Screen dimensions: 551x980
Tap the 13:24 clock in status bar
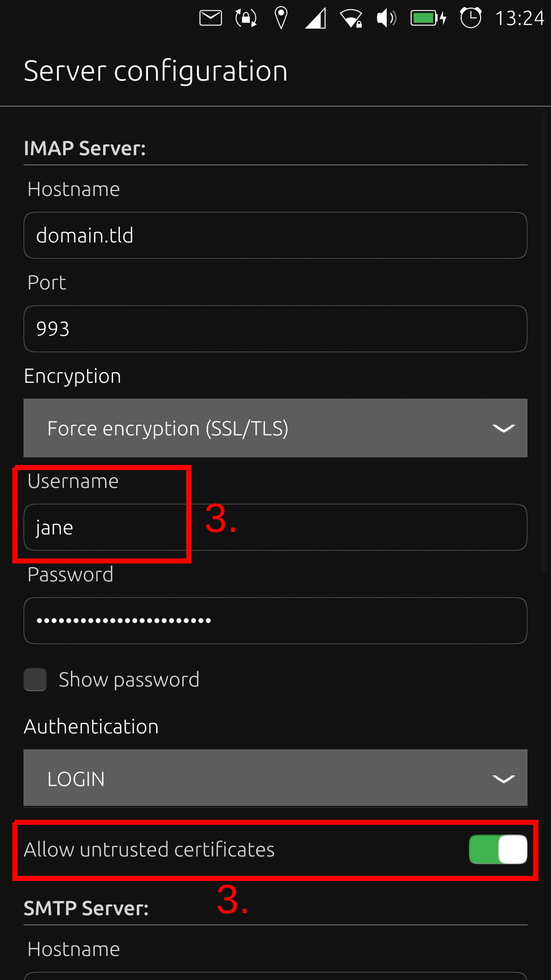519,18
